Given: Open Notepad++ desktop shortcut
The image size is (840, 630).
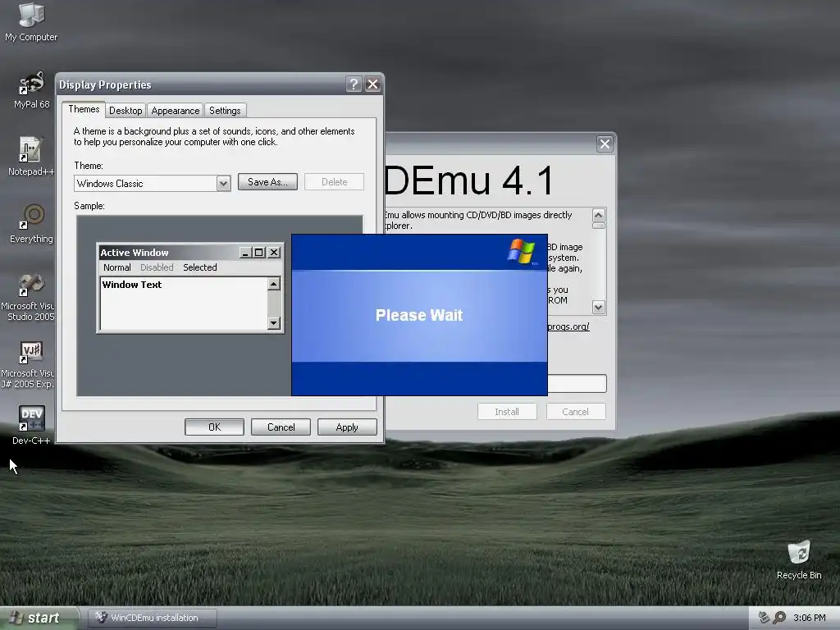Looking at the screenshot, I should [31, 157].
